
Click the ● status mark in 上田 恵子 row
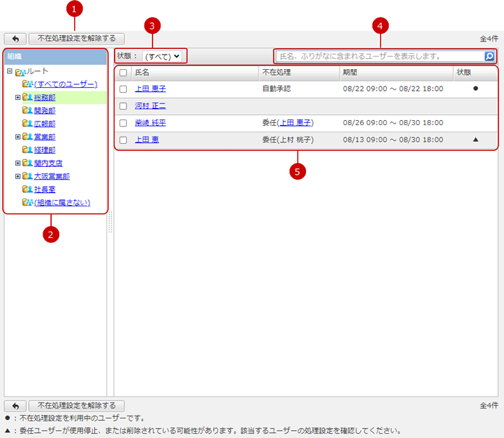click(475, 88)
